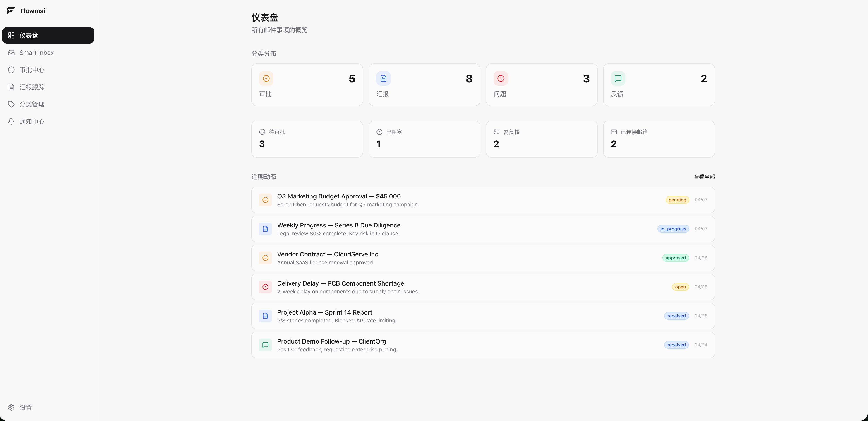Click the 设置 gear icon
868x421 pixels.
coord(12,407)
